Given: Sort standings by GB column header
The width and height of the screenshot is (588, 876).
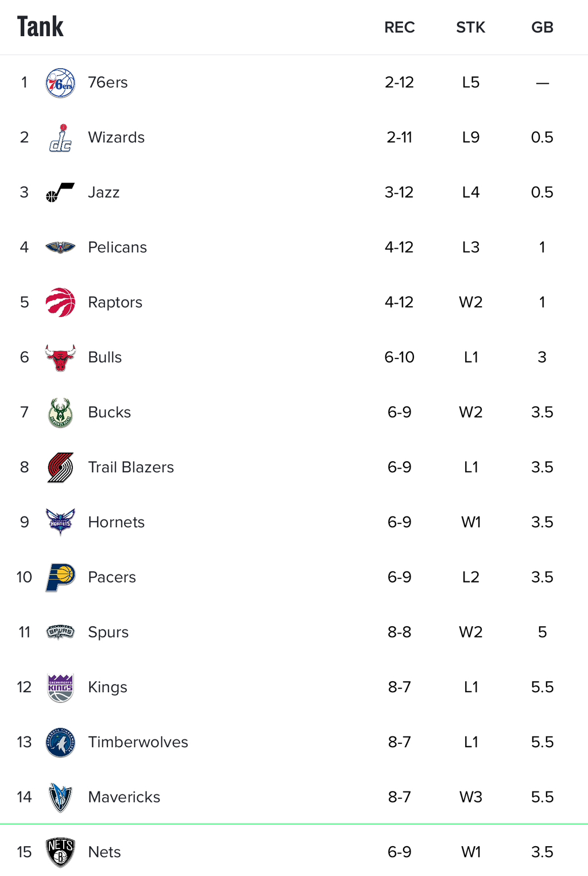Looking at the screenshot, I should (542, 28).
